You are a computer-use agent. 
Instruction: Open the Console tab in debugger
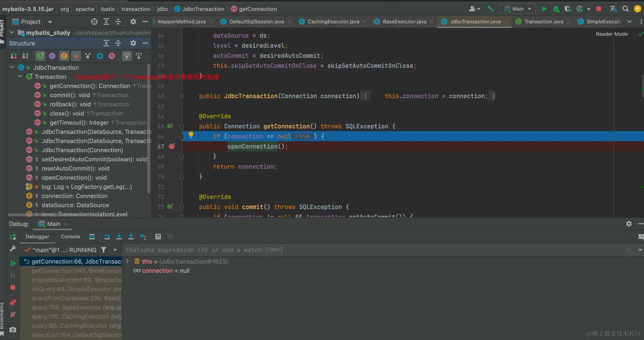pyautogui.click(x=70, y=237)
